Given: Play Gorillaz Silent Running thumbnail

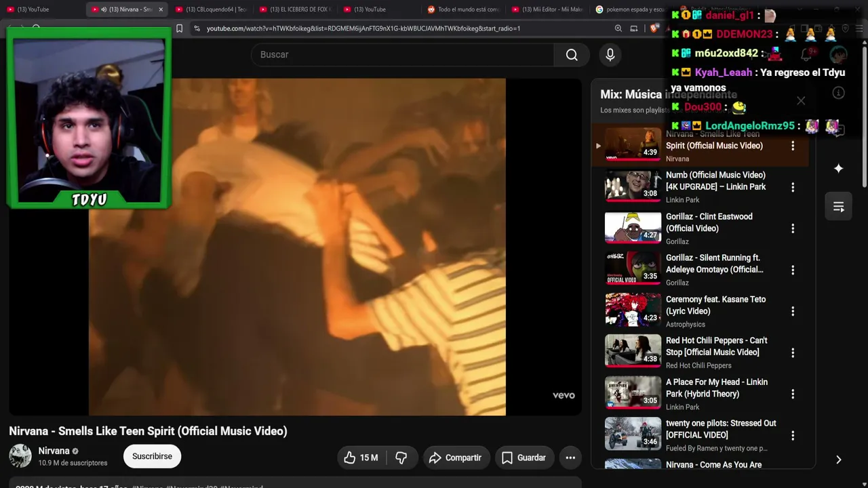Looking at the screenshot, I should pyautogui.click(x=633, y=269).
